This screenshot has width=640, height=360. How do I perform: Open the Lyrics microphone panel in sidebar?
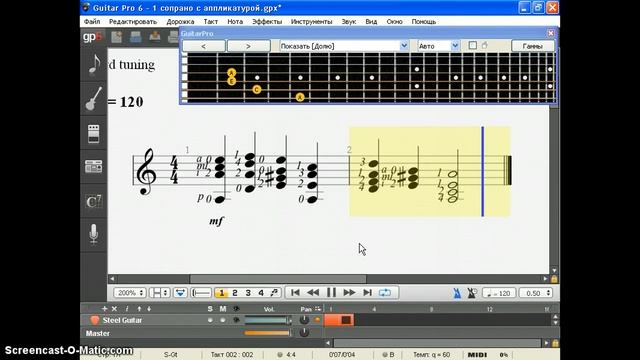click(x=94, y=234)
